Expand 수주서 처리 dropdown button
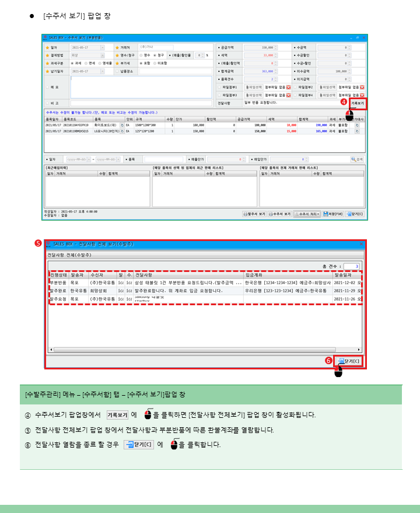Viewport: 420px width, 513px height. 307,214
